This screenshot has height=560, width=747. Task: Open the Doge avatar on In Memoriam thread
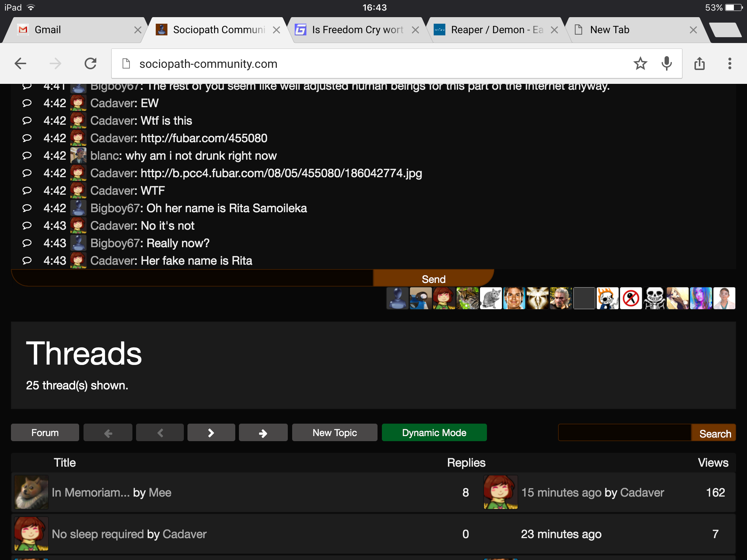[31, 492]
